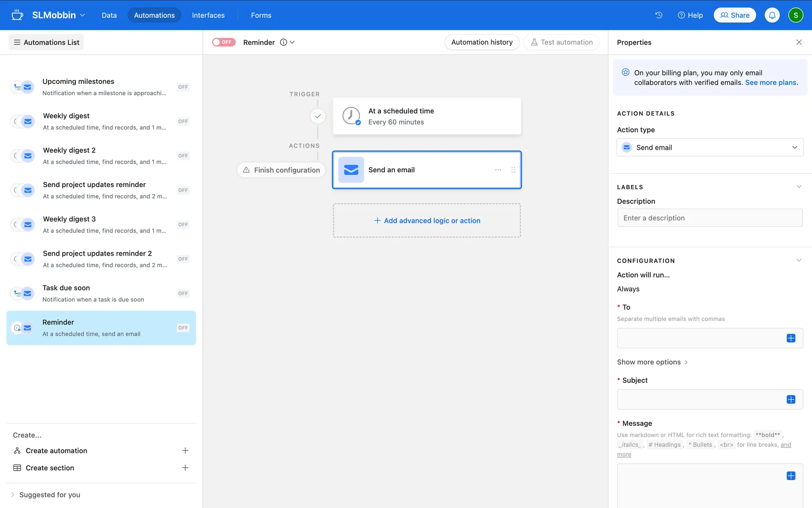Open the notifications bell

[772, 15]
